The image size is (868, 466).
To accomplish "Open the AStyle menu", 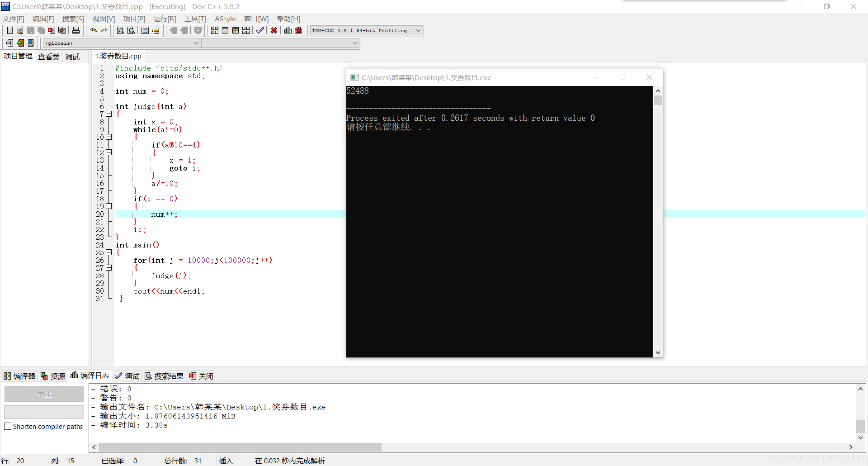I will [225, 19].
